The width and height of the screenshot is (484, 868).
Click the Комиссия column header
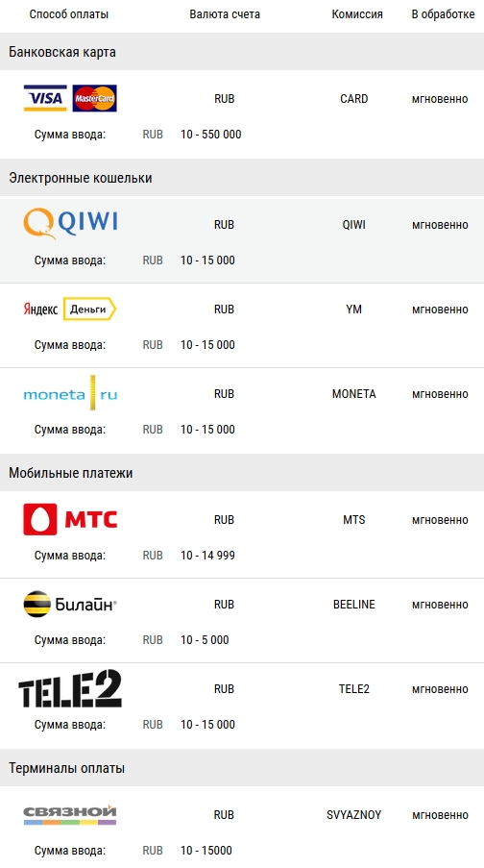point(357,14)
